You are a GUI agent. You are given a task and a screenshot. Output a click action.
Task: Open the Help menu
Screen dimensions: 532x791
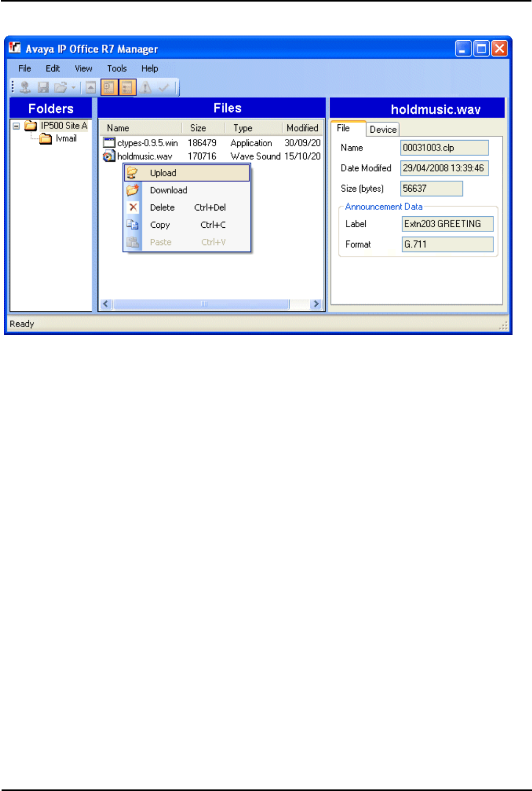pos(149,68)
